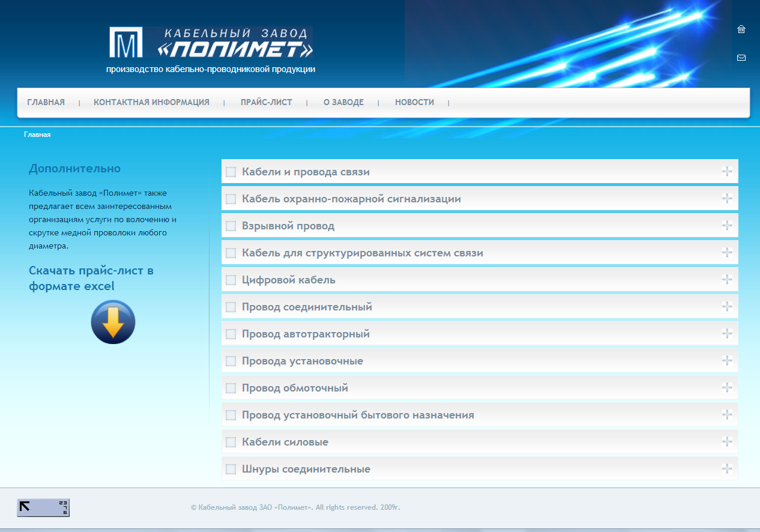
Task: Click the Polimet factory logo
Action: 211,42
